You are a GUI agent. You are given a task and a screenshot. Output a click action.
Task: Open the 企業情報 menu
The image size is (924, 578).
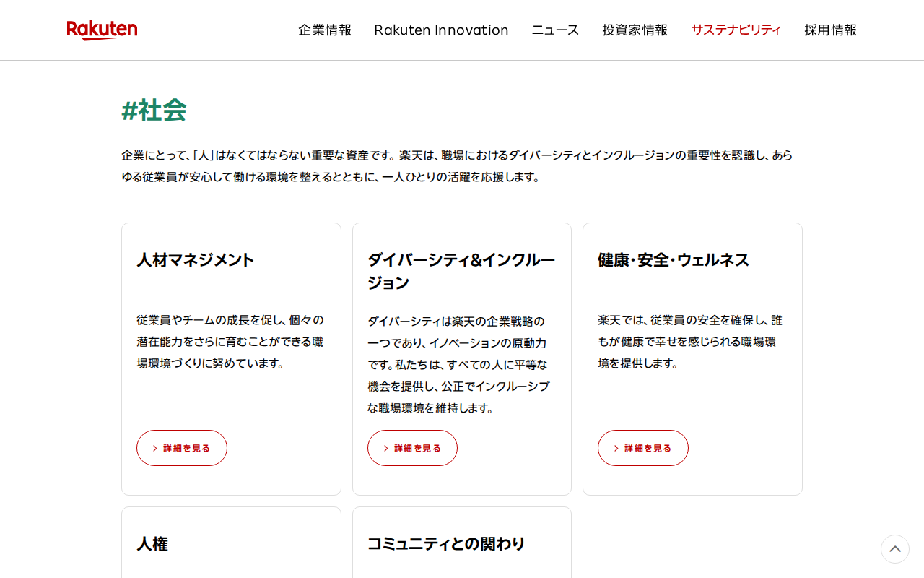pos(325,30)
